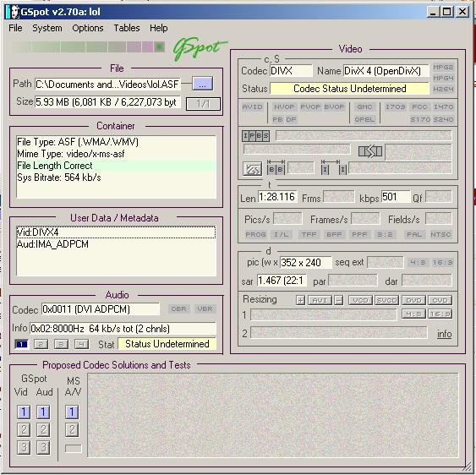This screenshot has height=475, width=476.
Task: Click the GSpot green logo
Action: point(199,47)
